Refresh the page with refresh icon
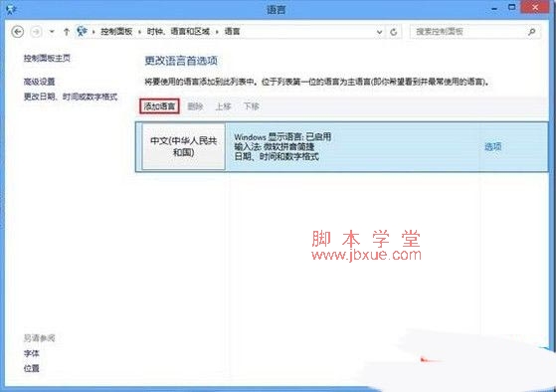Image resolution: width=556 pixels, height=392 pixels. [393, 32]
